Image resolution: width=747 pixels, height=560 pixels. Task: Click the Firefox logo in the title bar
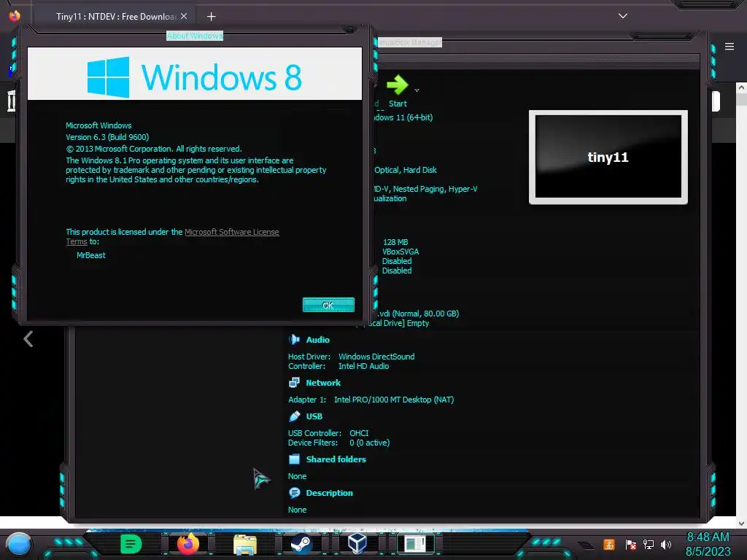[x=15, y=16]
